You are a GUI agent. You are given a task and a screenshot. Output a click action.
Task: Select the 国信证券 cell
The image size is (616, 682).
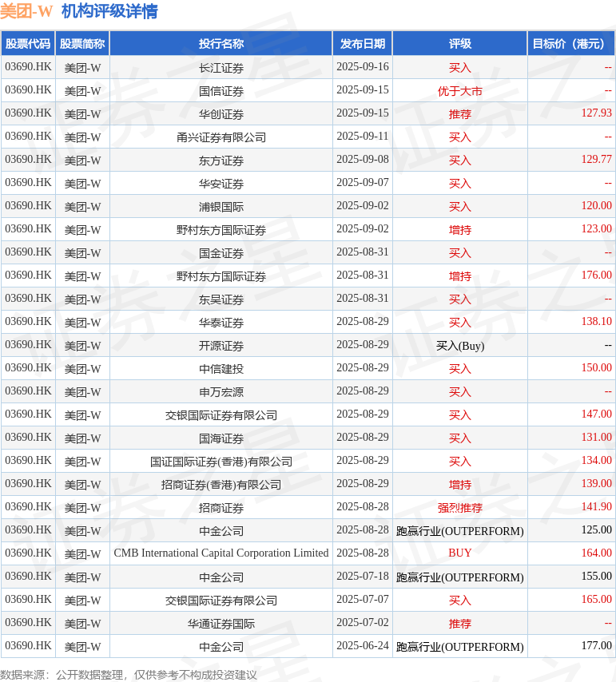(221, 90)
